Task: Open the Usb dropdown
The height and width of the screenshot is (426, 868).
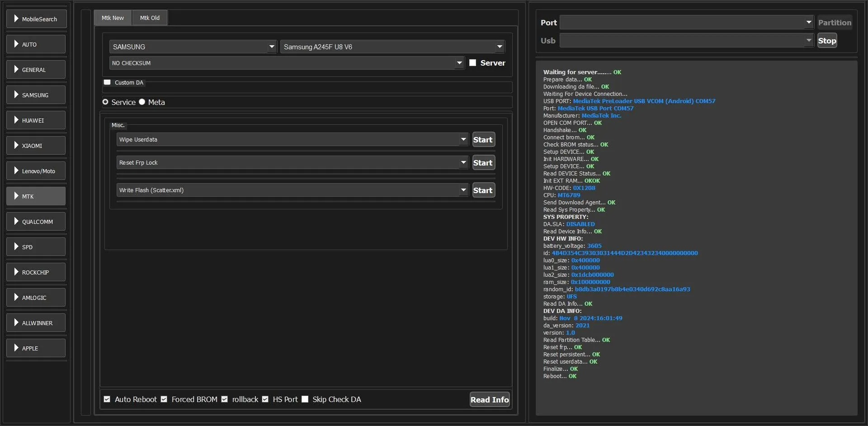Action: pos(687,40)
